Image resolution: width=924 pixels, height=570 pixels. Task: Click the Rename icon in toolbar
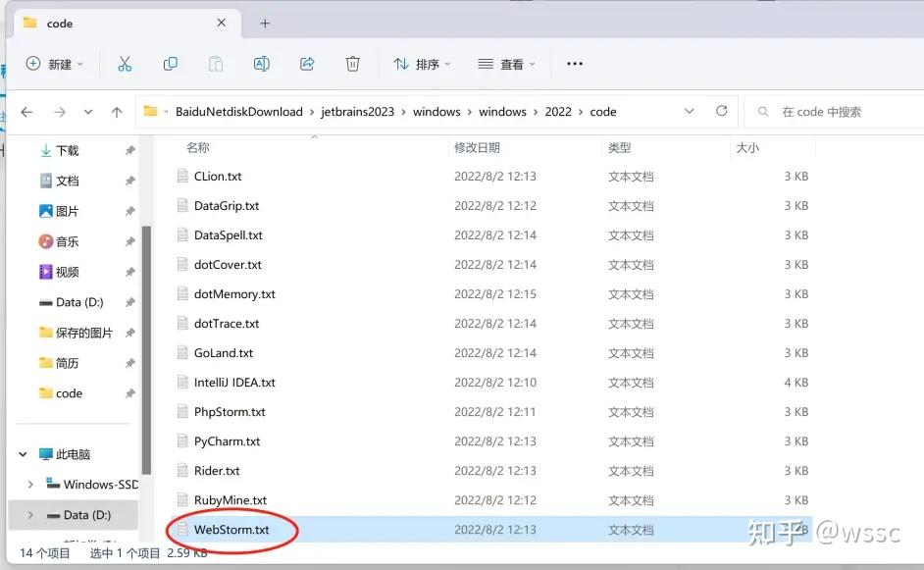(x=262, y=64)
